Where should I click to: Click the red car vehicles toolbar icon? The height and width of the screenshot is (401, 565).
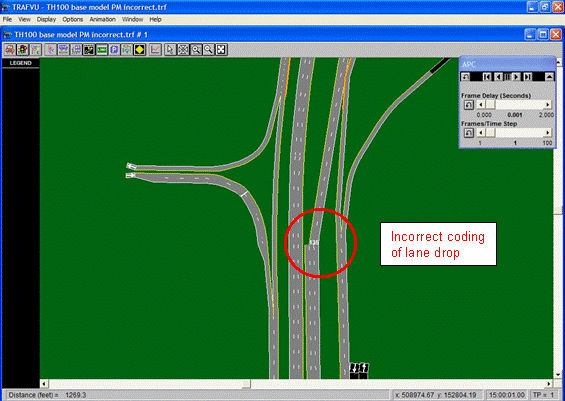pos(10,50)
